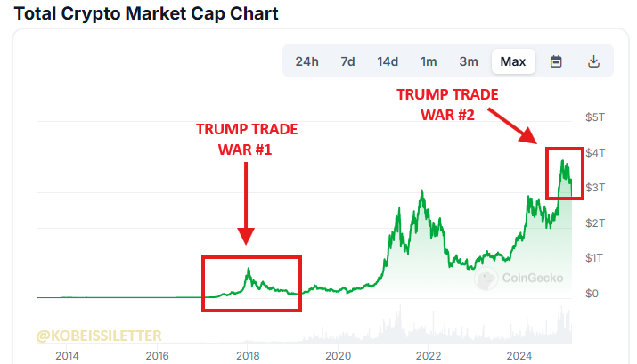Switch to the 24h time range

(x=306, y=61)
